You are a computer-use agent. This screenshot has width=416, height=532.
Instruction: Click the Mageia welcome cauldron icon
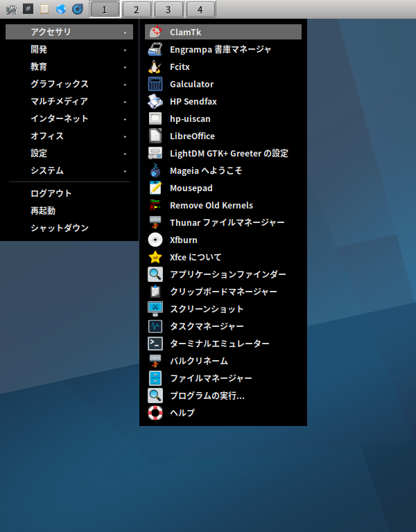(155, 170)
